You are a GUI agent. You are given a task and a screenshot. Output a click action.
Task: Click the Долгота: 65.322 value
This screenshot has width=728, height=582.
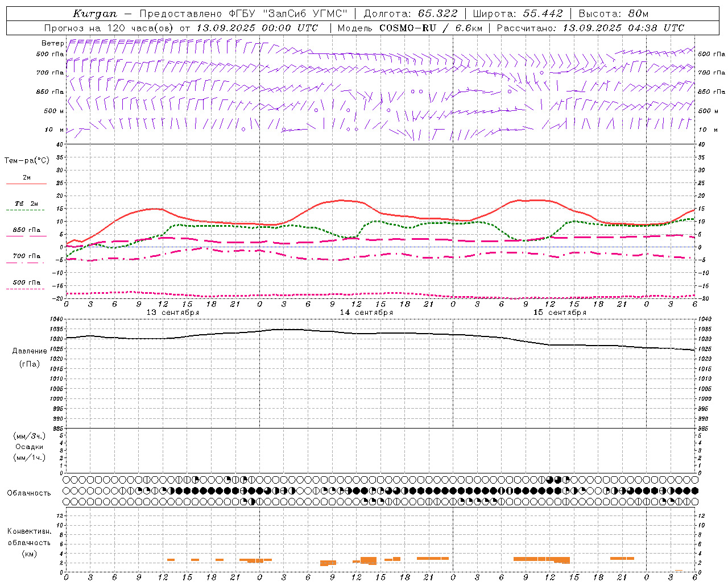[410, 14]
